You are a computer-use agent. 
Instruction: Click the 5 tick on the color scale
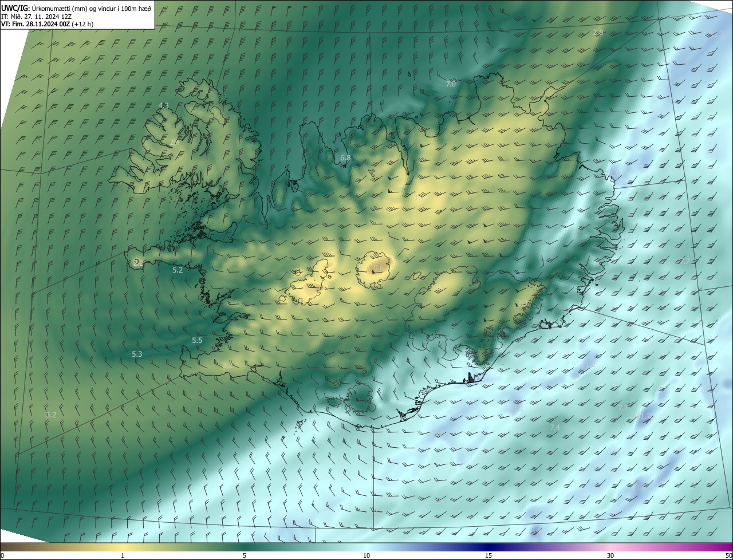(245, 555)
